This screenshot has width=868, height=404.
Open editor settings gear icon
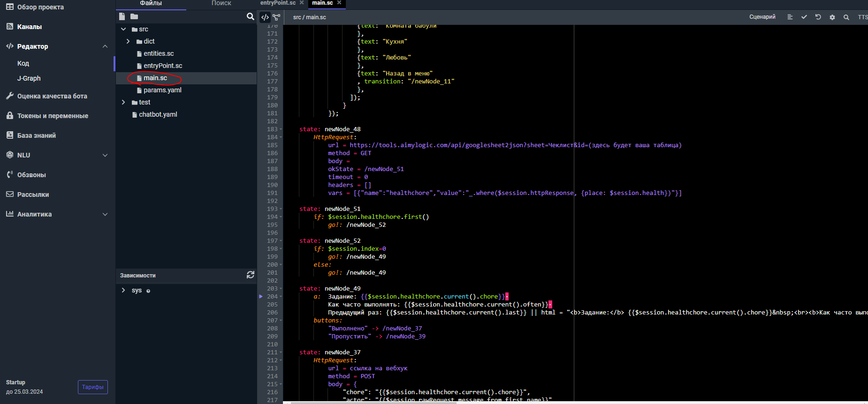point(832,17)
